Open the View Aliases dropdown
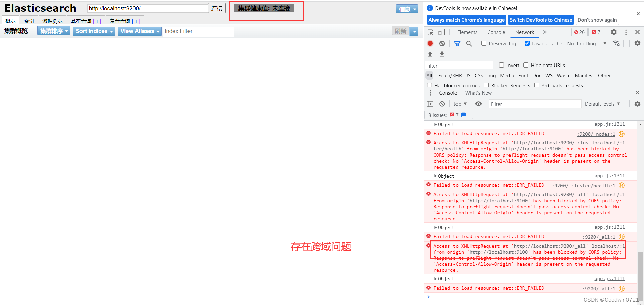Screen dimensions: 644x305 pos(140,31)
